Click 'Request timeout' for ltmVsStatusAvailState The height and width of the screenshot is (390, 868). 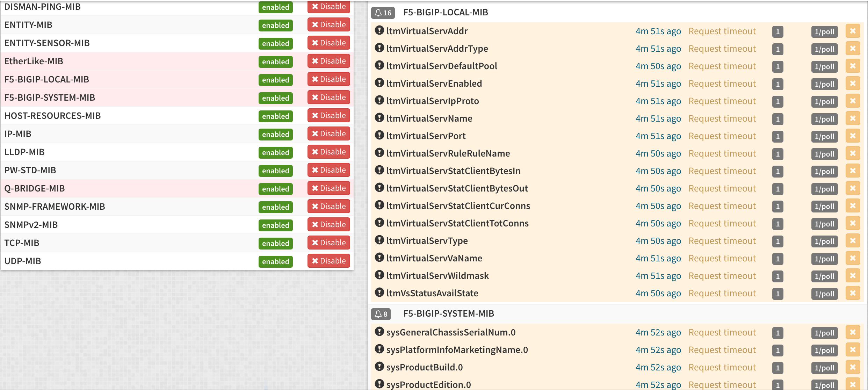[722, 293]
